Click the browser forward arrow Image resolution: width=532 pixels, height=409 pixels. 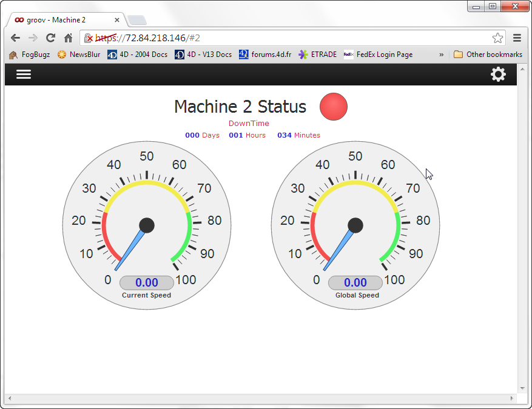[33, 38]
